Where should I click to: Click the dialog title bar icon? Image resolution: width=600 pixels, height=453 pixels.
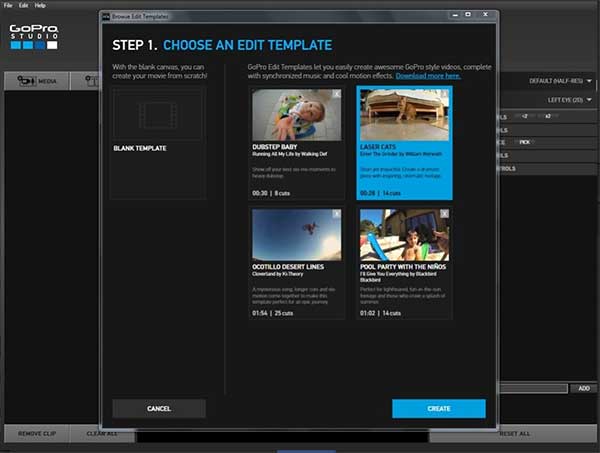(x=108, y=18)
